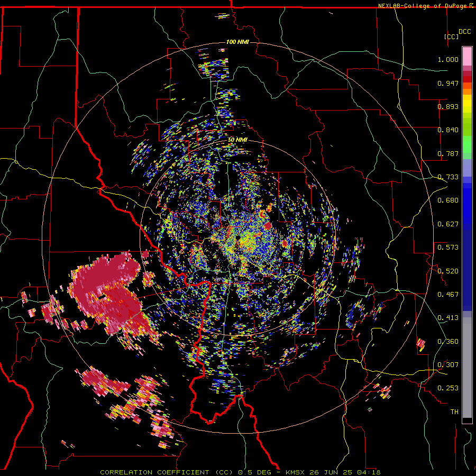Click the 0.573 scale value
Image resolution: width=476 pixels, height=476 pixels.
pyautogui.click(x=448, y=248)
